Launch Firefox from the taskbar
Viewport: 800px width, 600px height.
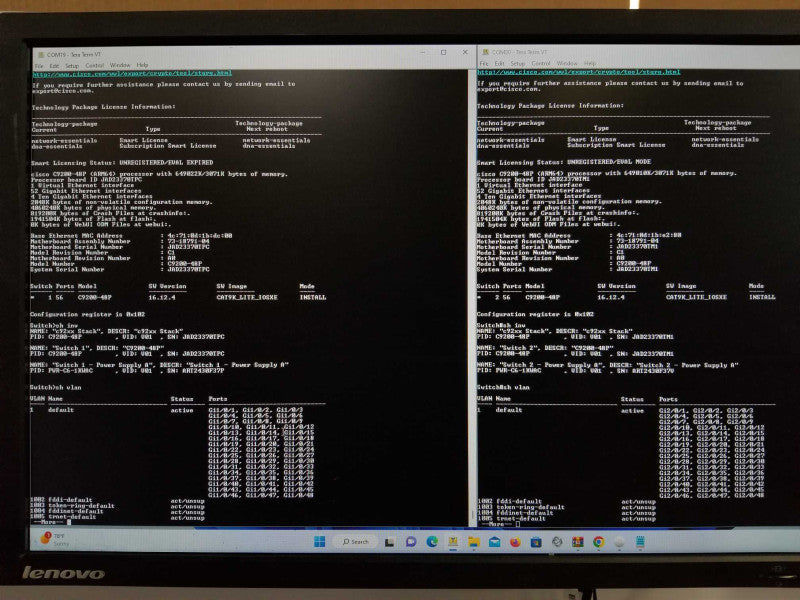tap(515, 542)
